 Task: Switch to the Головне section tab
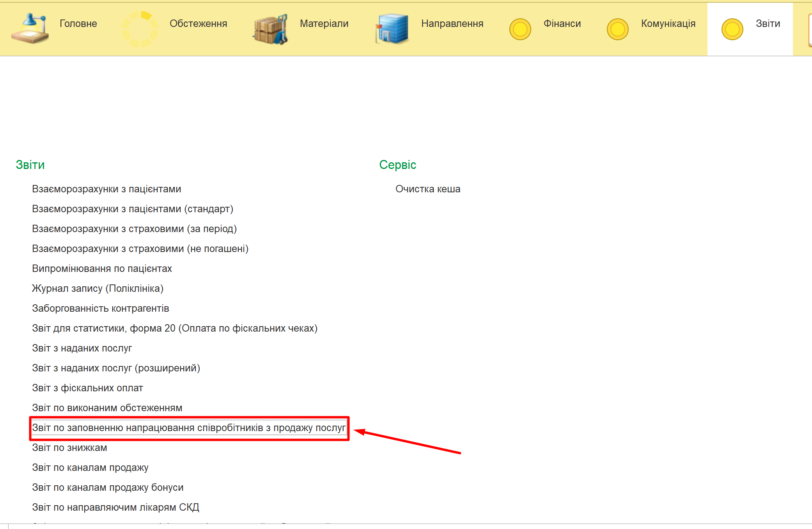click(78, 23)
